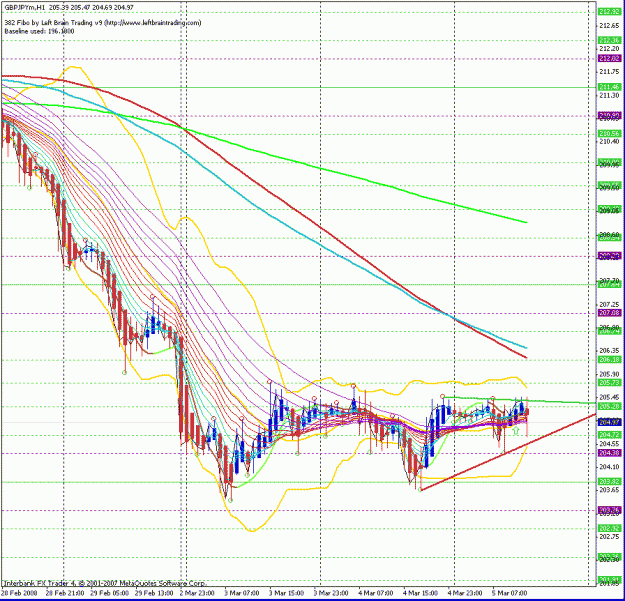Image resolution: width=625 pixels, height=601 pixels.
Task: Click the 'Baseline used' indicator text
Action: (39, 31)
